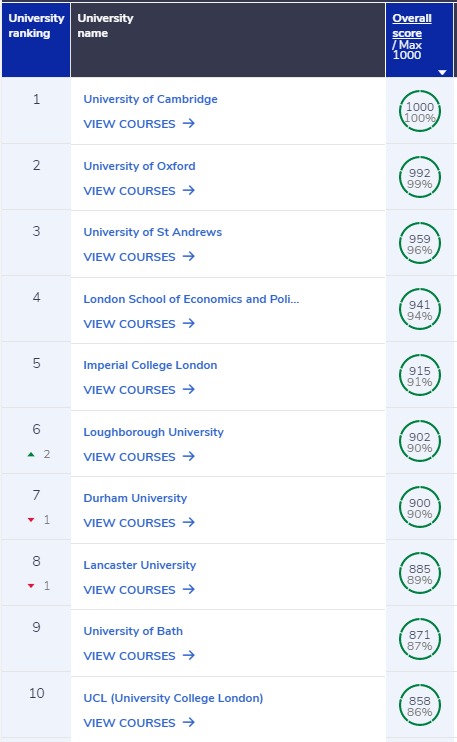Click the 1000 score circle for Cambridge
Image resolution: width=457 pixels, height=742 pixels.
point(420,111)
